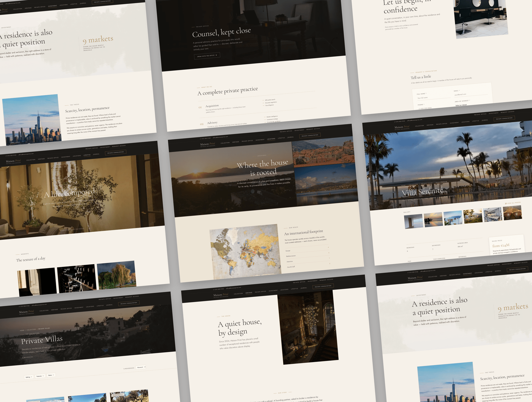Click Request Access link atop the Locations page
This screenshot has width=532, height=402.
click(313, 129)
